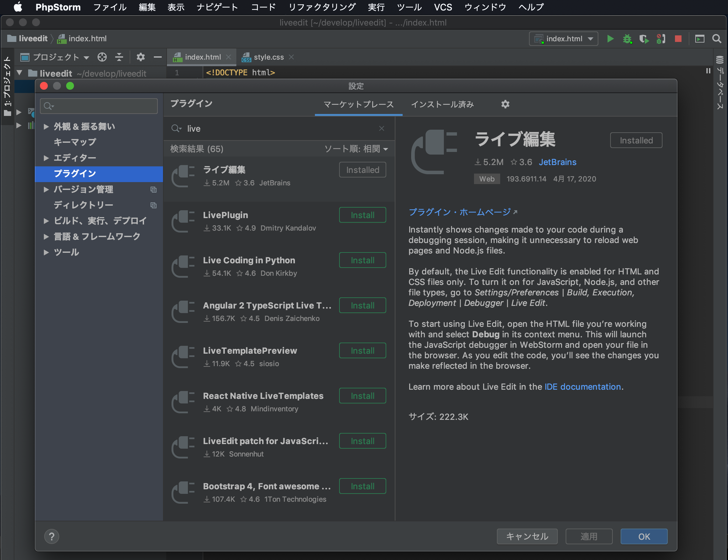Stop the running process

(678, 39)
